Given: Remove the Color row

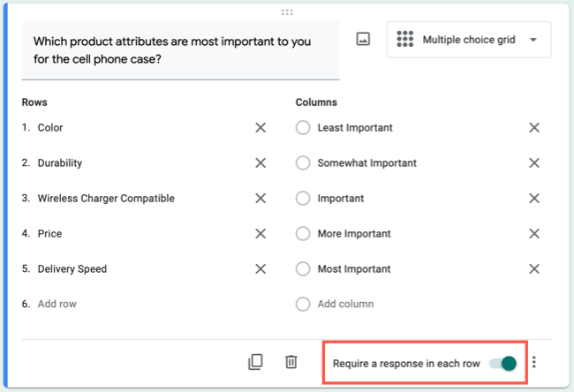Looking at the screenshot, I should [261, 128].
